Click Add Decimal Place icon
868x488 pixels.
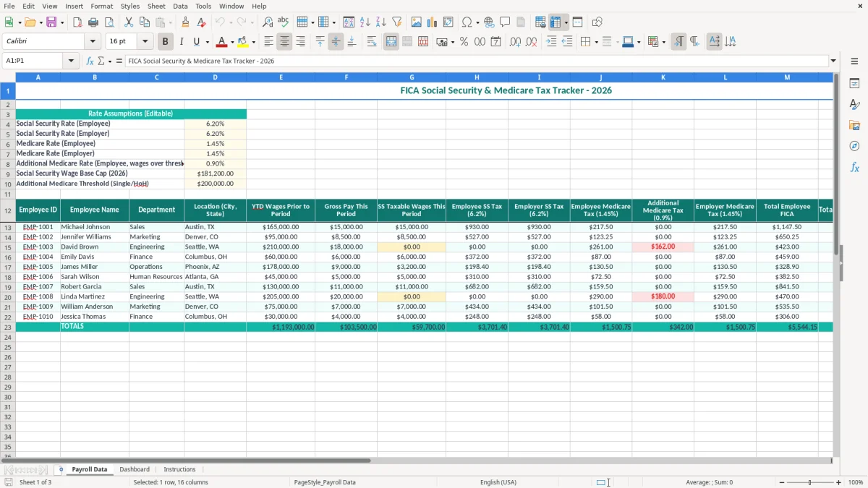515,42
